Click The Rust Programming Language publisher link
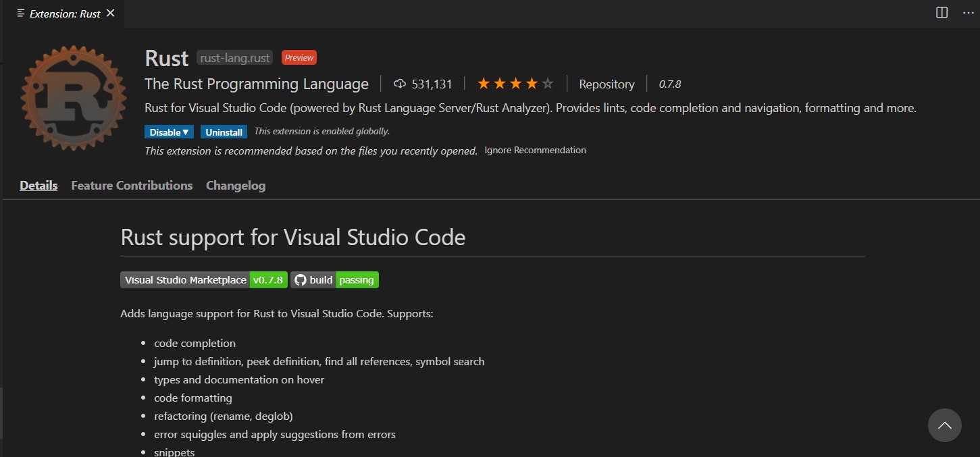This screenshot has width=980, height=457. tap(257, 84)
